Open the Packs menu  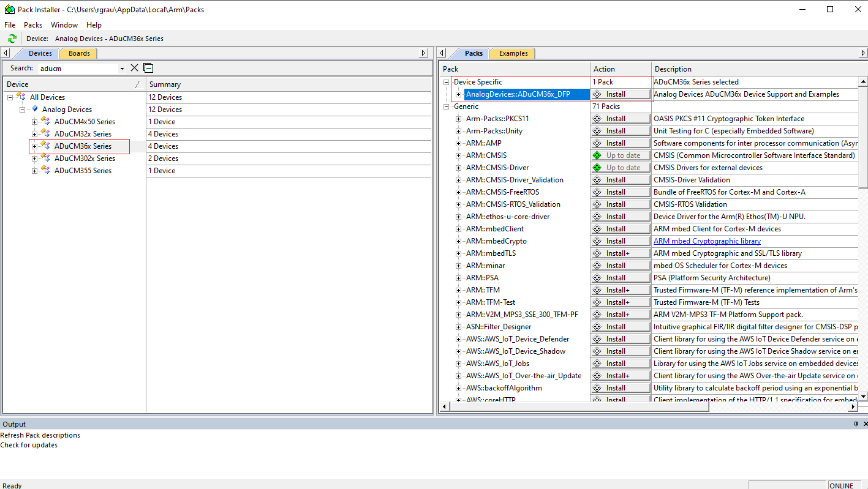click(x=33, y=25)
